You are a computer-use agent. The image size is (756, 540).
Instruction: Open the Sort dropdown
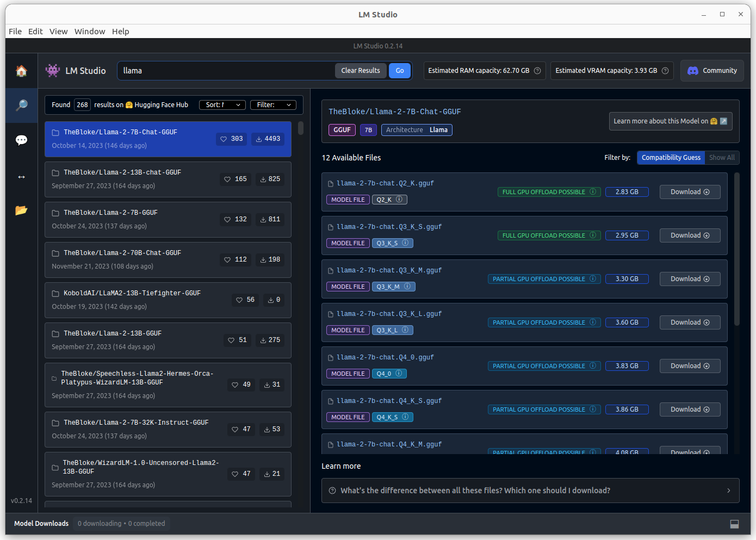pyautogui.click(x=222, y=105)
